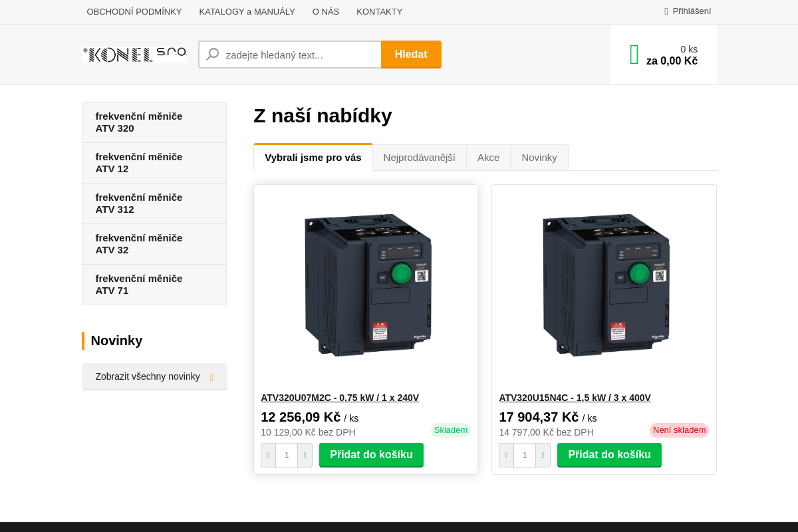Image resolution: width=798 pixels, height=532 pixels.
Task: Click the KONEL s.r.o. logo
Action: tap(134, 55)
